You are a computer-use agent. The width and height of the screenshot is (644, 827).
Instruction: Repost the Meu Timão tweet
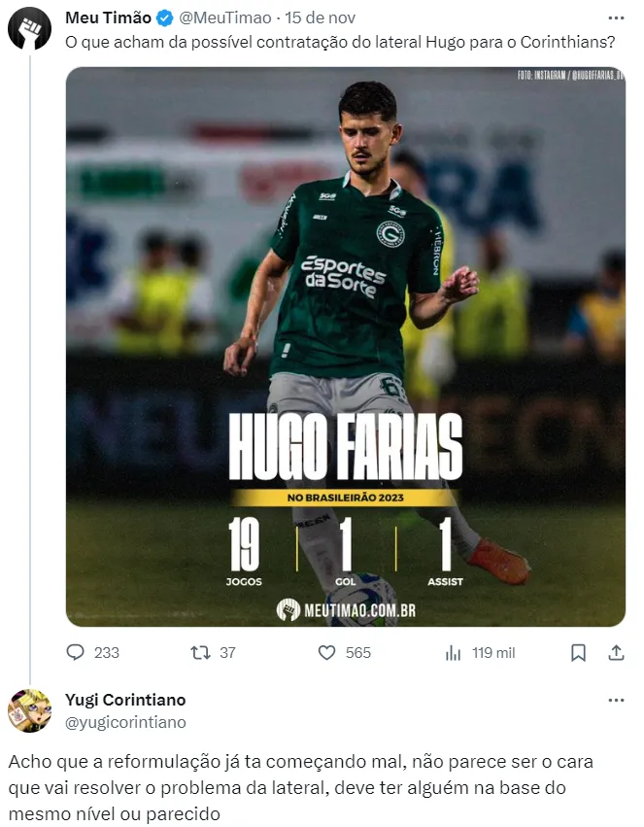point(201,653)
